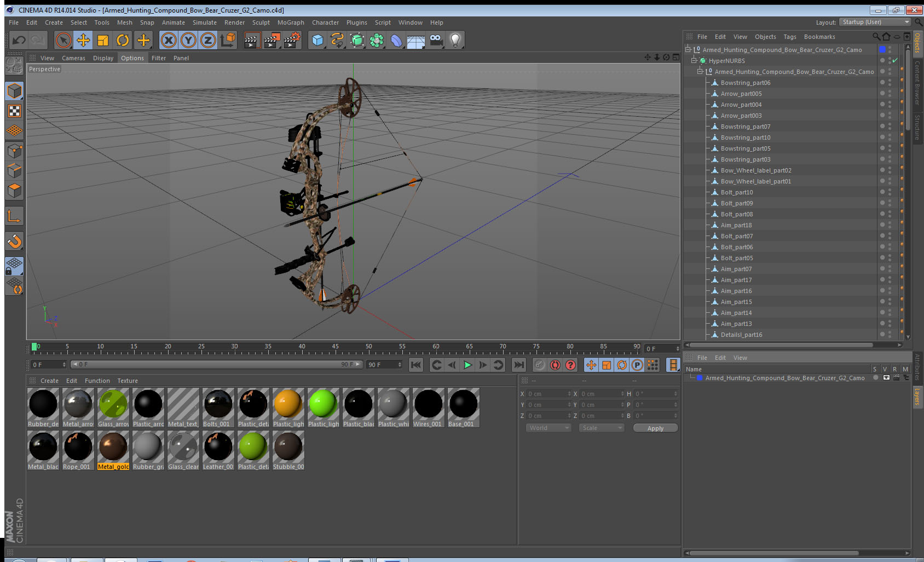Activate the Rotate tool
Image resolution: width=924 pixels, height=562 pixels.
[x=123, y=40]
